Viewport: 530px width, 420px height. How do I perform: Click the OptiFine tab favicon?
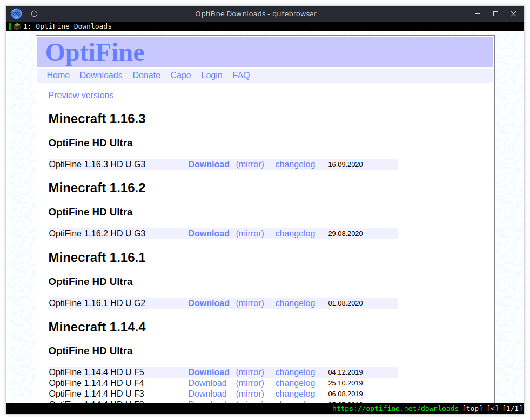tap(17, 26)
